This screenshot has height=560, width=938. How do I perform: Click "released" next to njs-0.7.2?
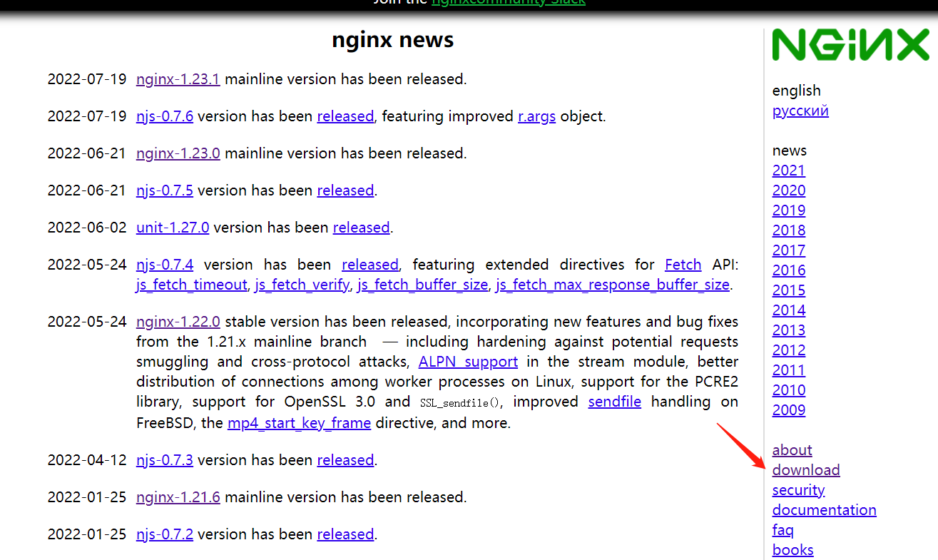click(345, 534)
